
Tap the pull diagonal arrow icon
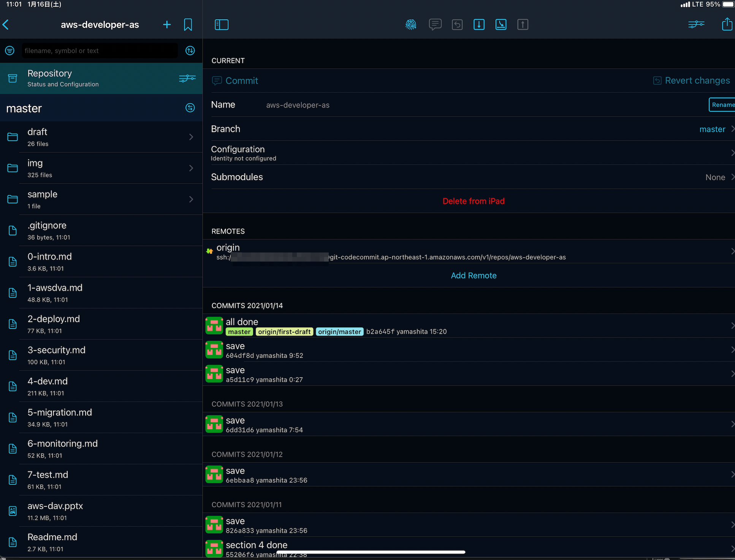(x=501, y=25)
